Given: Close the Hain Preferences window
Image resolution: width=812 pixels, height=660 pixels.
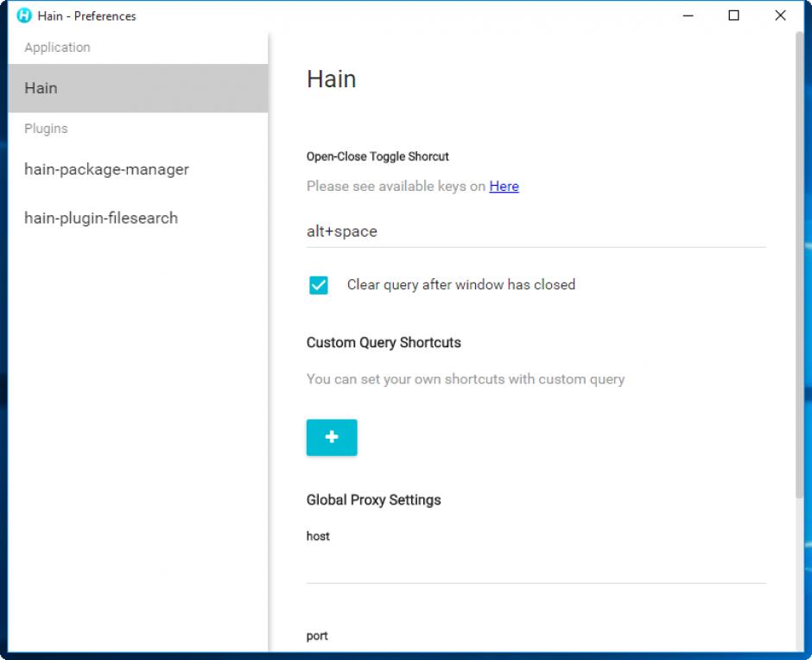Looking at the screenshot, I should click(780, 16).
